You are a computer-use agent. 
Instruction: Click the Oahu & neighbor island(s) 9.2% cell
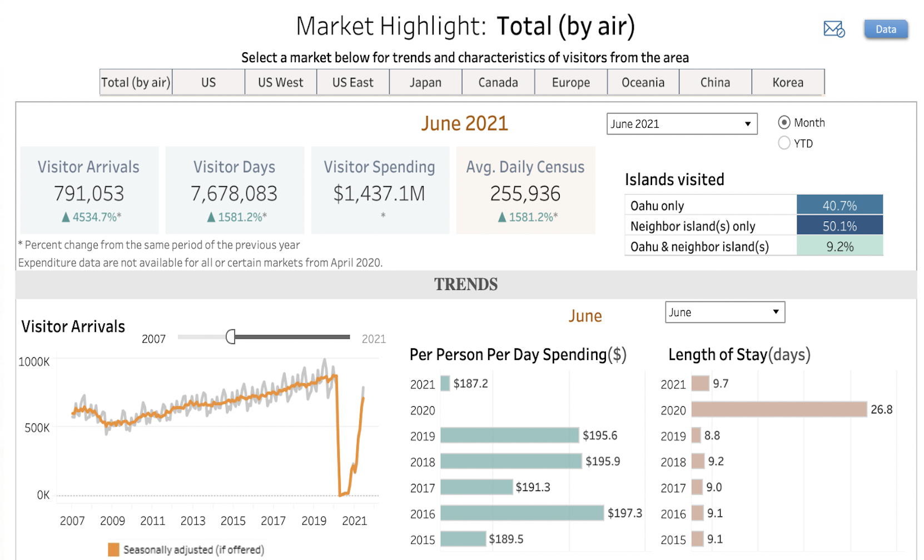coord(839,246)
